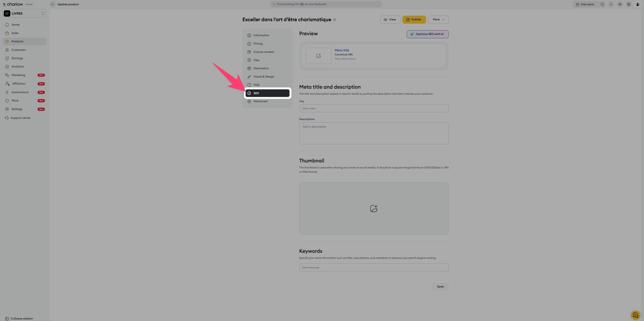The width and height of the screenshot is (644, 321).
Task: Open the Visual & Design section
Action: pyautogui.click(x=264, y=77)
